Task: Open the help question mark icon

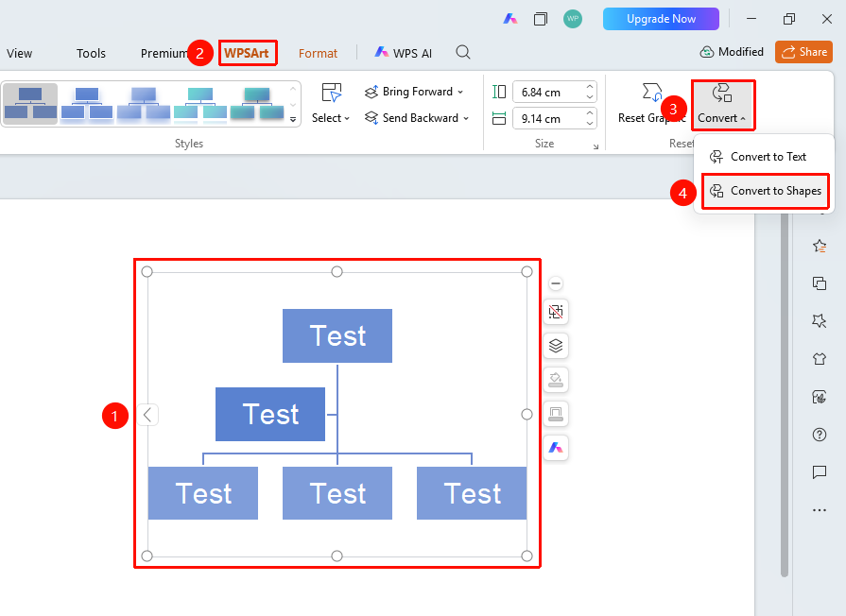Action: 820,435
